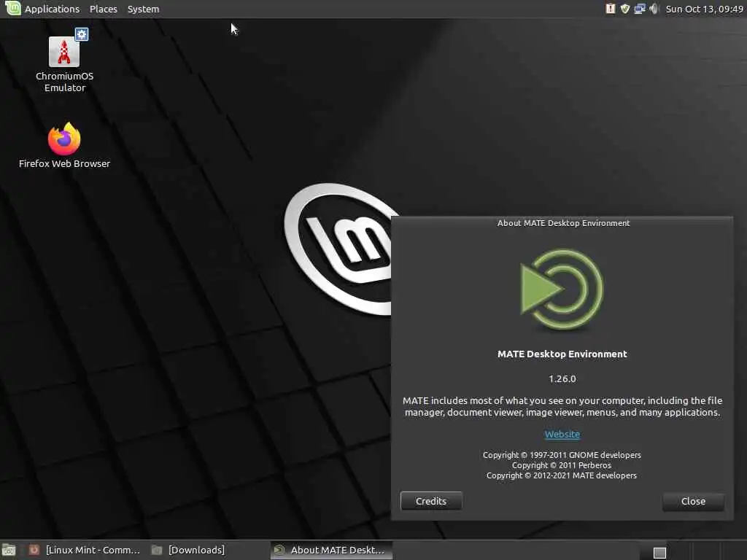
Task: Click the clock showing Sun Oct 13, 09:49
Action: click(x=704, y=9)
